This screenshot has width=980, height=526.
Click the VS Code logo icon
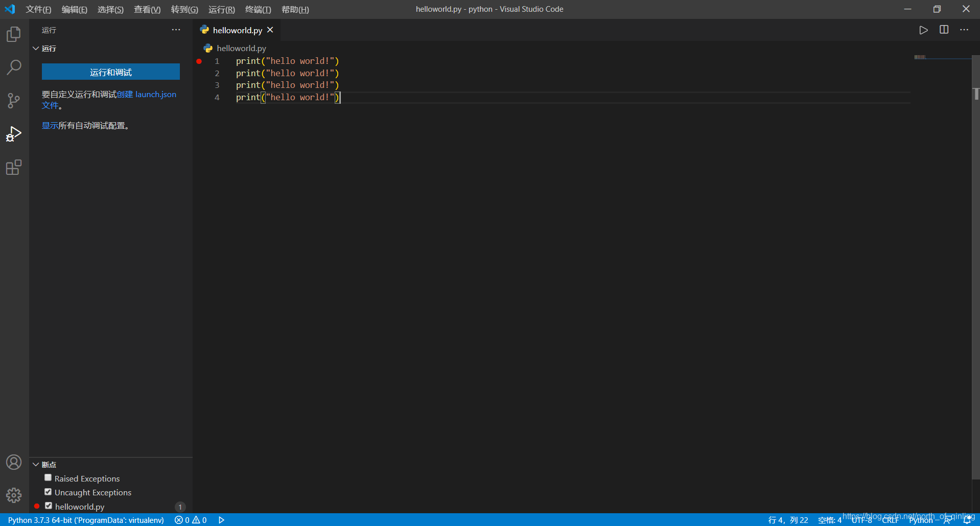click(x=10, y=9)
